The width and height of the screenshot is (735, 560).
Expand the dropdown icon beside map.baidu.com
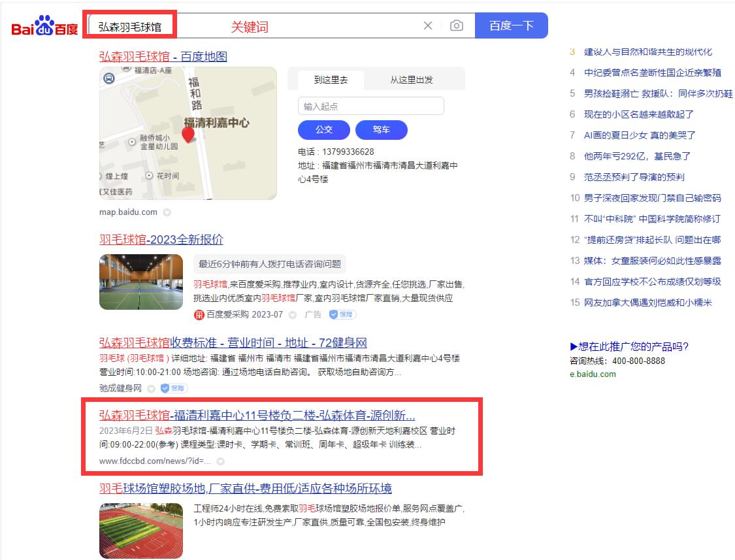click(167, 212)
